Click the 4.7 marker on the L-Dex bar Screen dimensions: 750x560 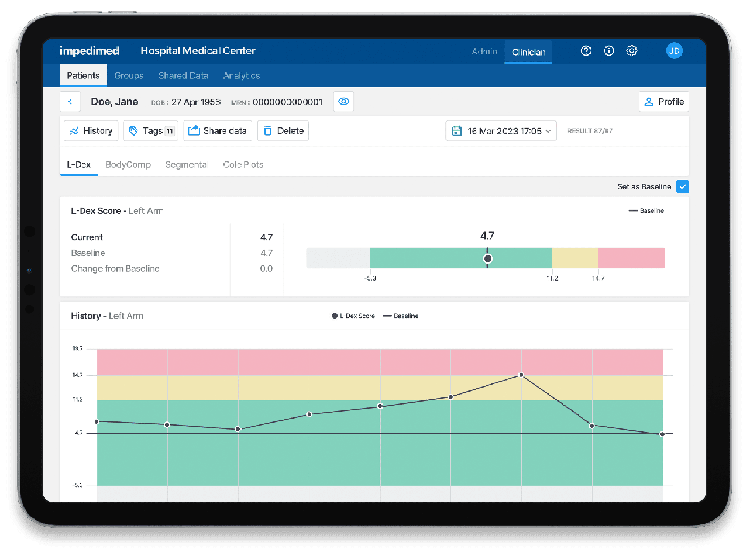coord(487,258)
